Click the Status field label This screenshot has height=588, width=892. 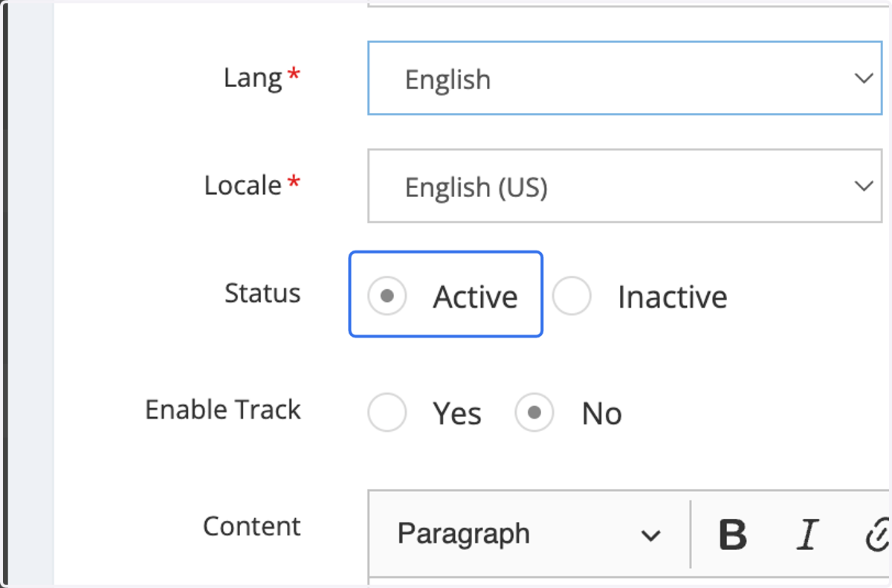(262, 293)
